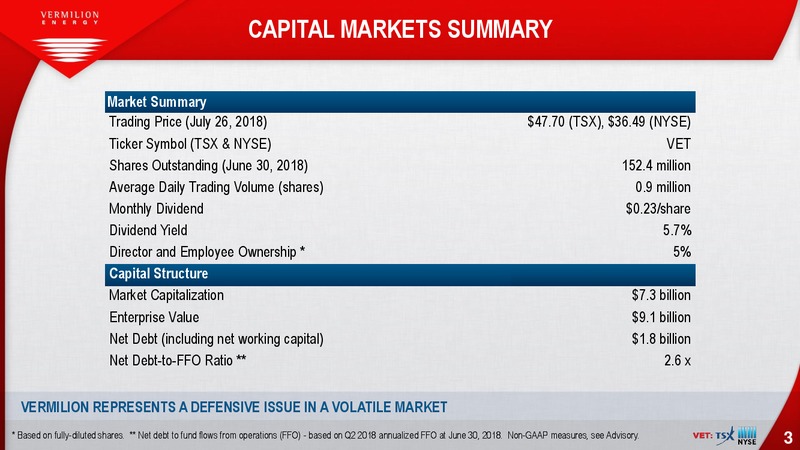Click the '0.9 million' value
The width and height of the screenshot is (800, 450).
663,187
